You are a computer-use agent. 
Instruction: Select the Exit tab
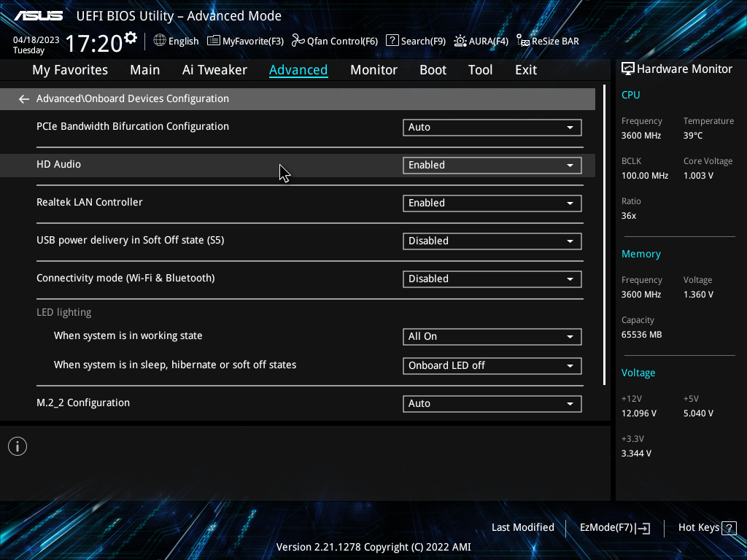(x=526, y=70)
